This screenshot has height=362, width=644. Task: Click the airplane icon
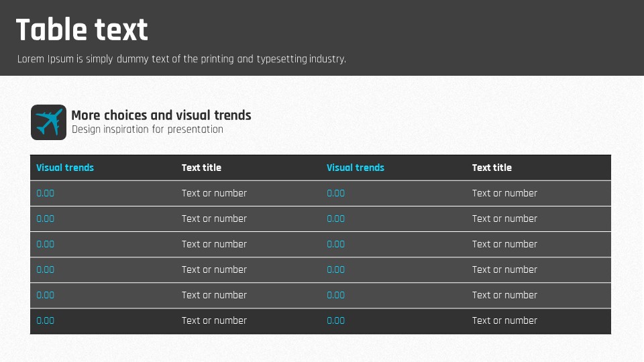pyautogui.click(x=48, y=122)
